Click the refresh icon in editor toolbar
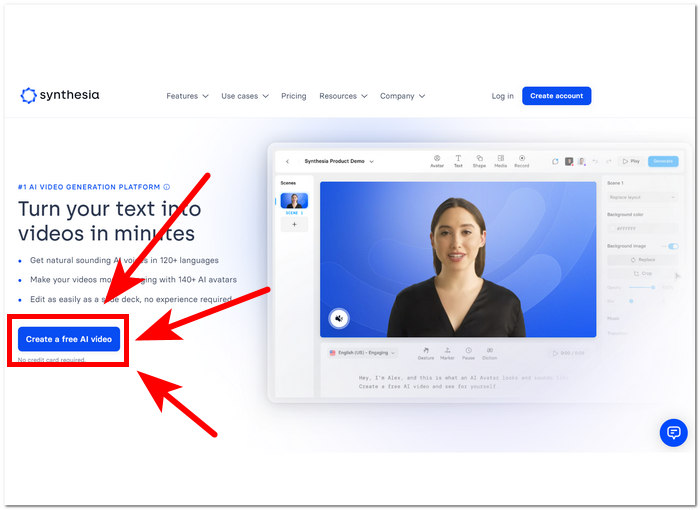The image size is (700, 510). (x=555, y=161)
